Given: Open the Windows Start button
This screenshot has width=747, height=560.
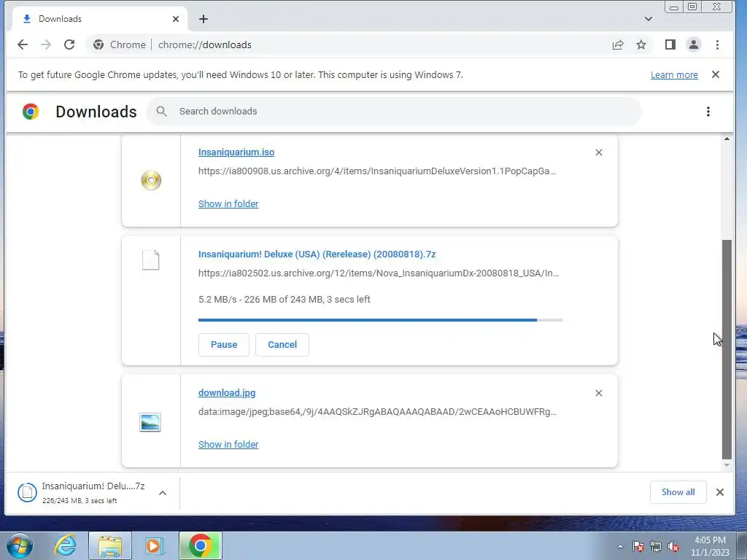Looking at the screenshot, I should pos(20,545).
